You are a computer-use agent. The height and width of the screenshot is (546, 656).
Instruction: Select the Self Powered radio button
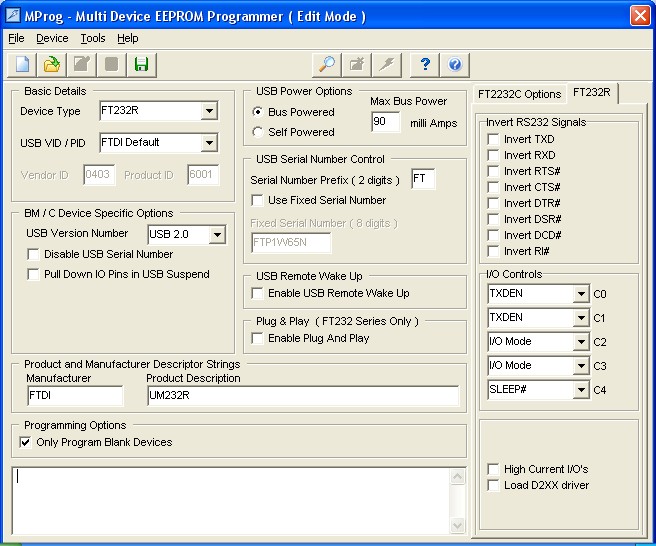click(259, 132)
